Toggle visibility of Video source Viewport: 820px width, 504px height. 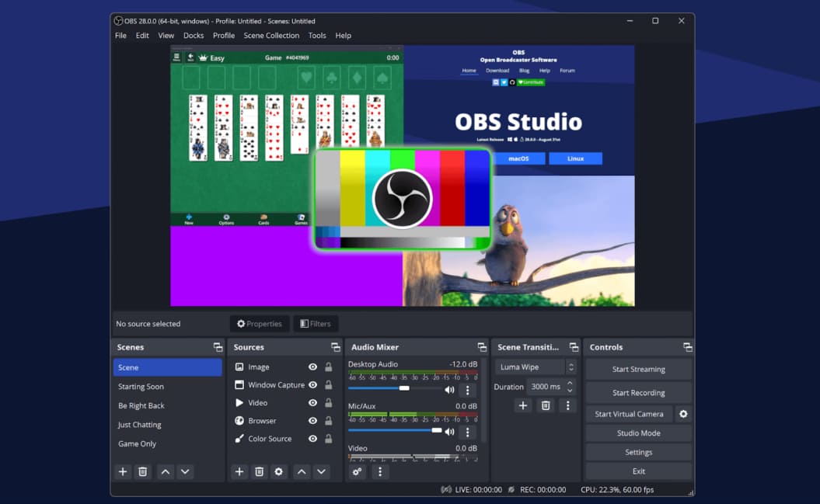pyautogui.click(x=312, y=403)
